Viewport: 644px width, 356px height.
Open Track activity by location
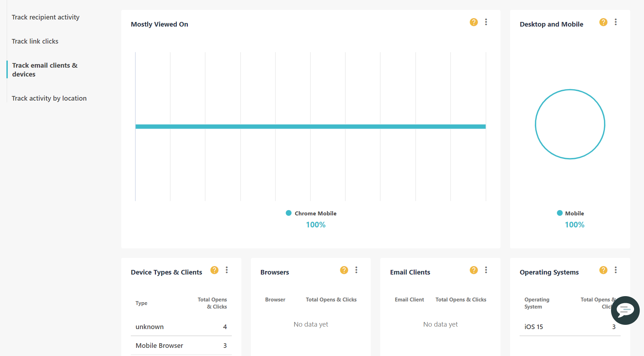pos(49,98)
